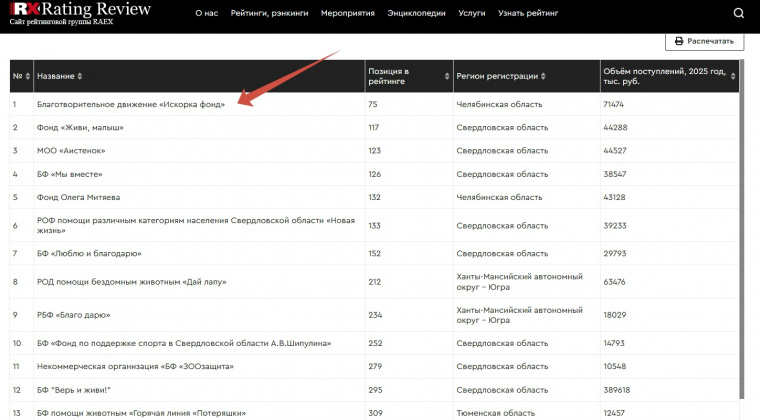Click income value 71474
This screenshot has height=420, width=760.
(614, 104)
